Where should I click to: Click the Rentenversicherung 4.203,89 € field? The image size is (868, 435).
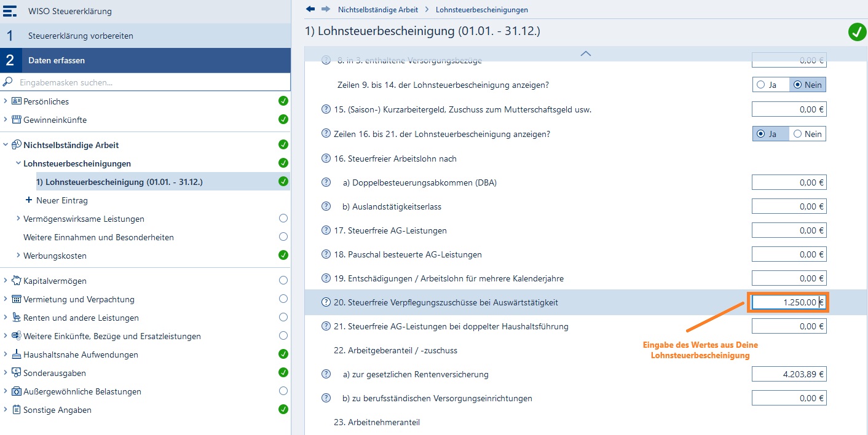click(x=789, y=374)
